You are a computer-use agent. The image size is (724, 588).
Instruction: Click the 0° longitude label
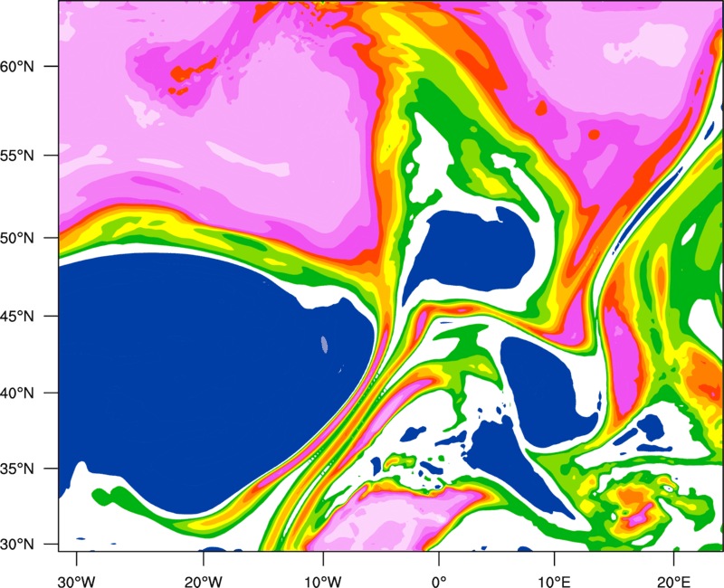coord(439,582)
